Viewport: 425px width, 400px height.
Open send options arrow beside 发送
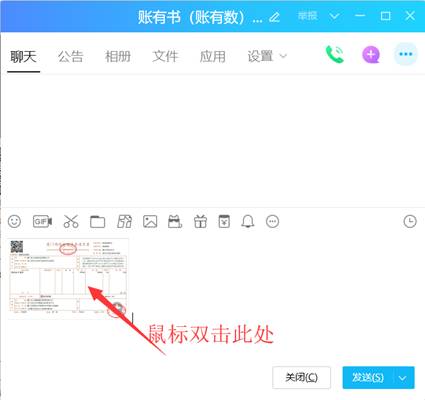click(403, 378)
